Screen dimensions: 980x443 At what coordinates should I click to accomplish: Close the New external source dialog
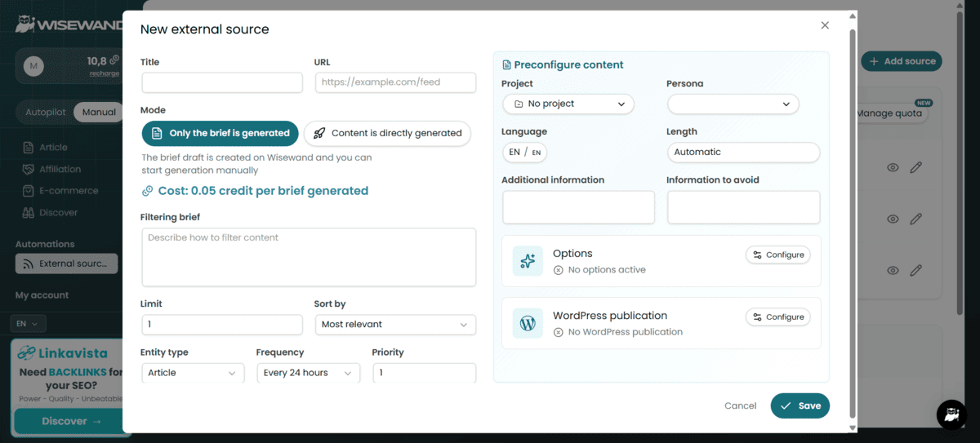pos(825,25)
